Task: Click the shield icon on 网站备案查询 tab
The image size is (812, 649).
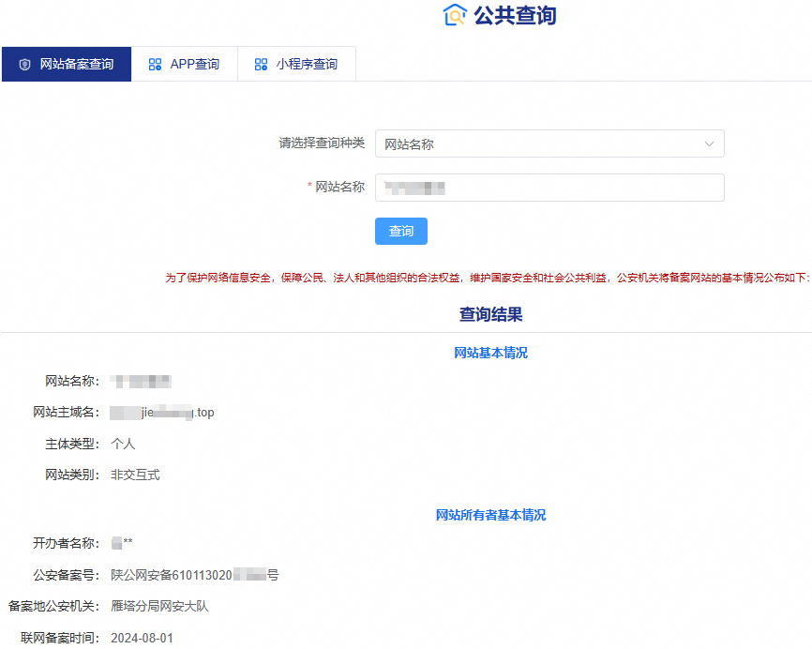Action: click(25, 64)
